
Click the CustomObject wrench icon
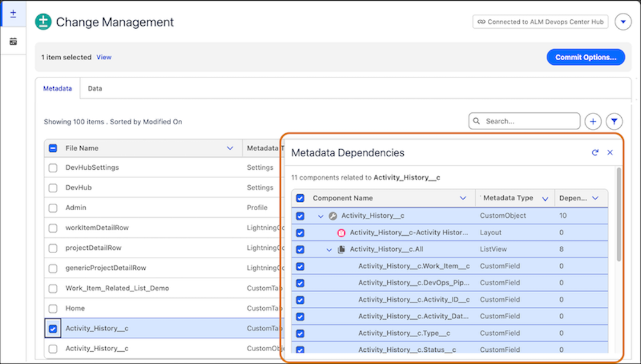click(x=333, y=216)
